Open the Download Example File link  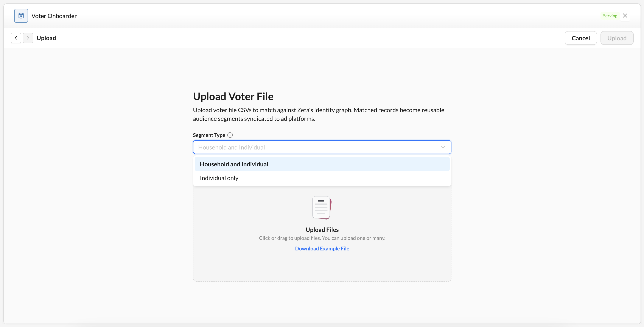322,248
